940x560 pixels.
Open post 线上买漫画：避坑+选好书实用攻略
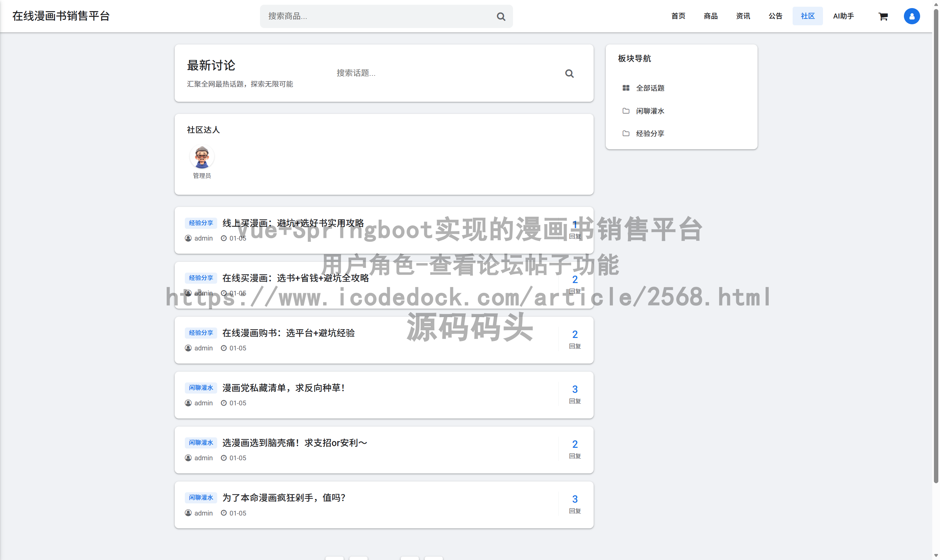[293, 223]
